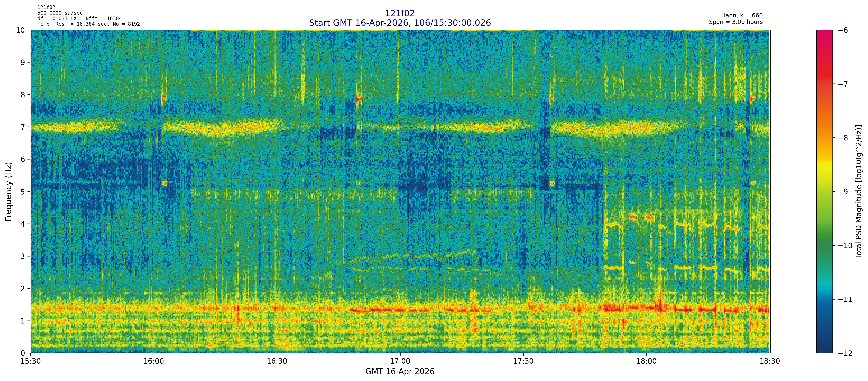Click the 18:00 time tick label
Image resolution: width=868 pixels, height=381 pixels.
pos(646,362)
